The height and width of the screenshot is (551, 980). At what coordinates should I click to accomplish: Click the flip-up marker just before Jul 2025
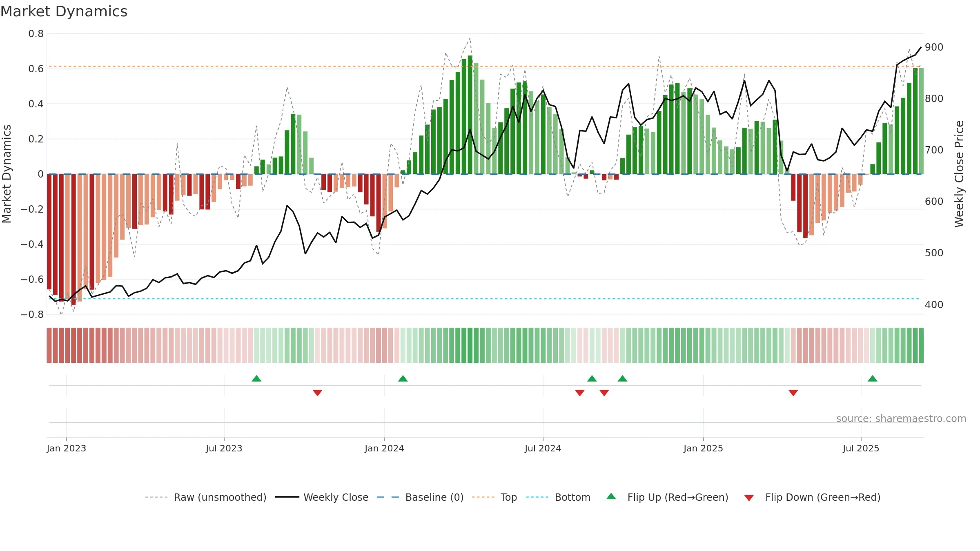(x=873, y=378)
